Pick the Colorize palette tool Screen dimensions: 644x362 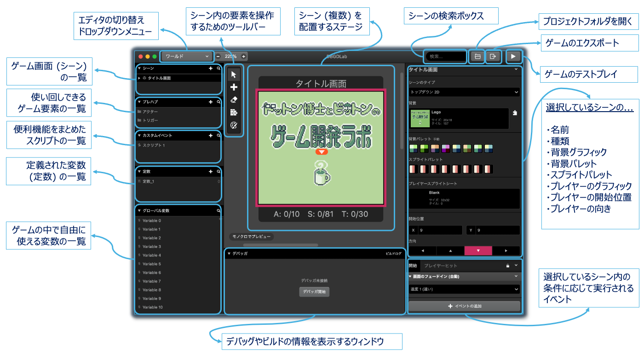pos(234,125)
